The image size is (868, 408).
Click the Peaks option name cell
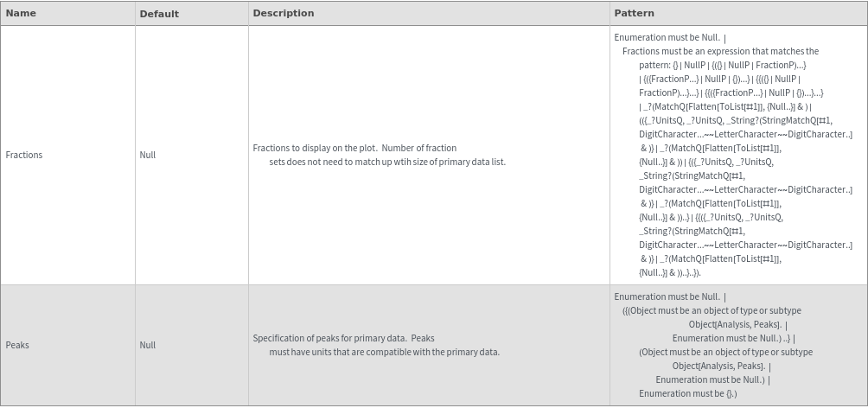tap(17, 345)
